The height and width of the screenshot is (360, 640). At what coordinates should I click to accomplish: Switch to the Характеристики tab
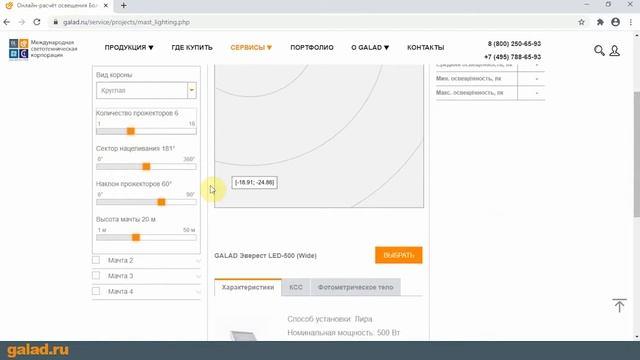[x=248, y=287]
